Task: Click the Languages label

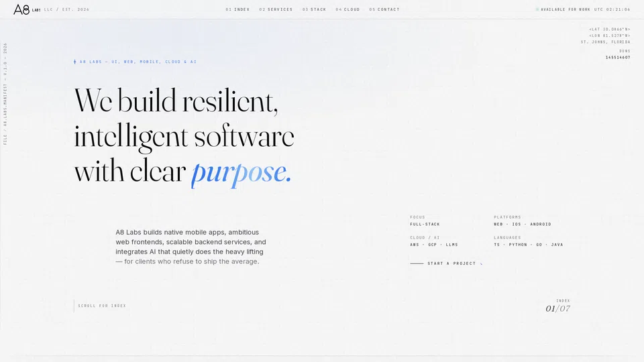Action: [507, 237]
